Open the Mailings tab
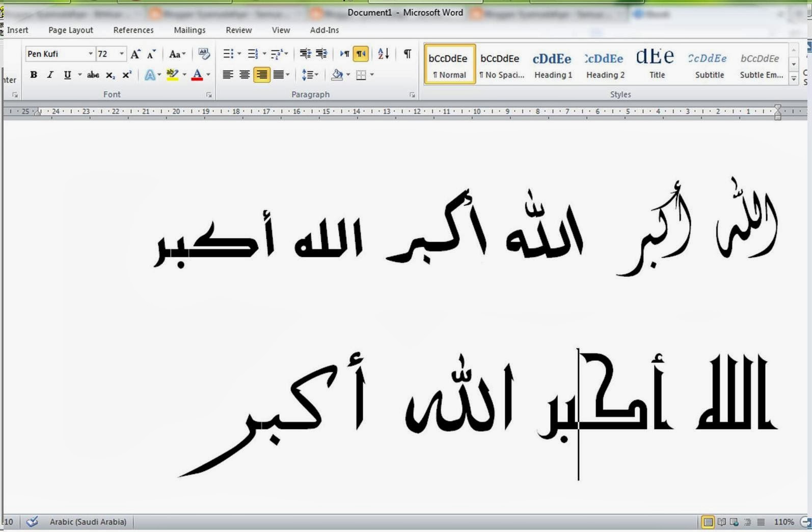The height and width of the screenshot is (532, 812). pyautogui.click(x=190, y=30)
